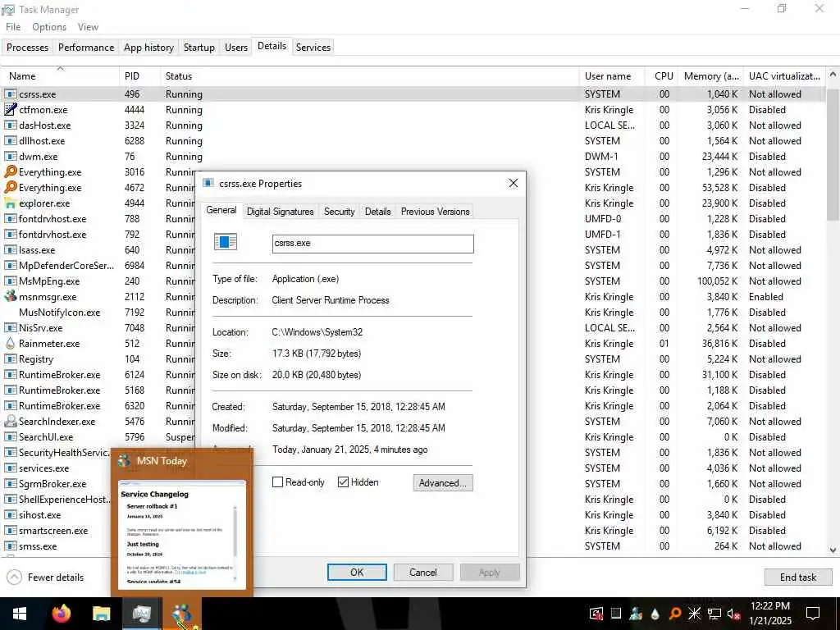This screenshot has height=630, width=840.
Task: Click the Everything search tray icon
Action: click(x=675, y=614)
